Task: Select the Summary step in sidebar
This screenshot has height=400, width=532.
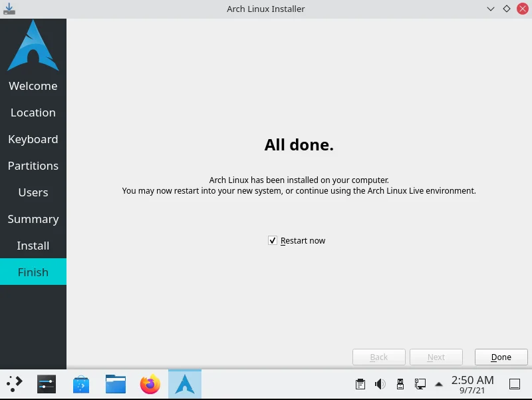Action: pos(33,219)
